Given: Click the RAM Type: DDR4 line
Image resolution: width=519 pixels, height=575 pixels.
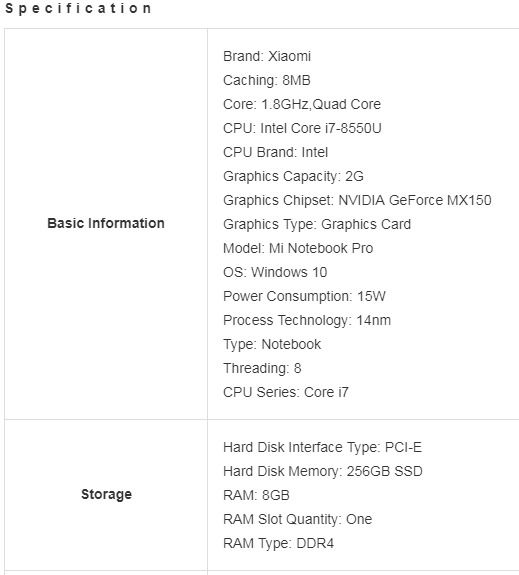Looking at the screenshot, I should coord(278,543).
